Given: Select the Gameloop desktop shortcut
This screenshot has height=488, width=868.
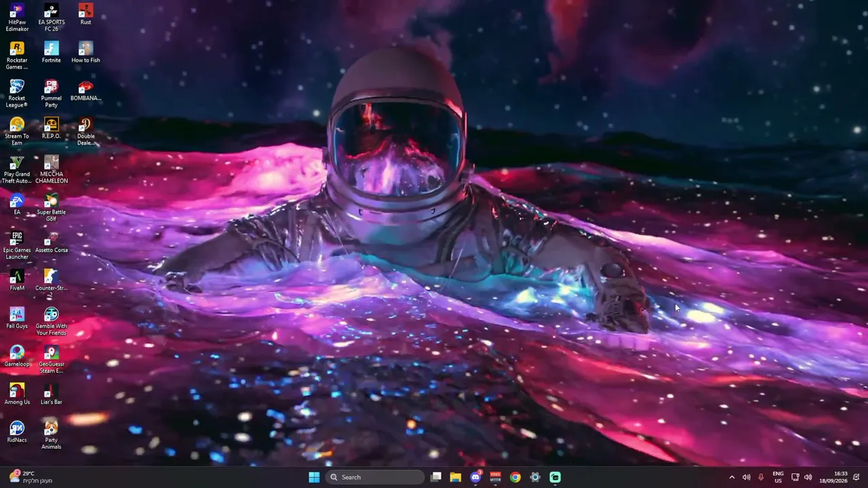Looking at the screenshot, I should point(17,356).
